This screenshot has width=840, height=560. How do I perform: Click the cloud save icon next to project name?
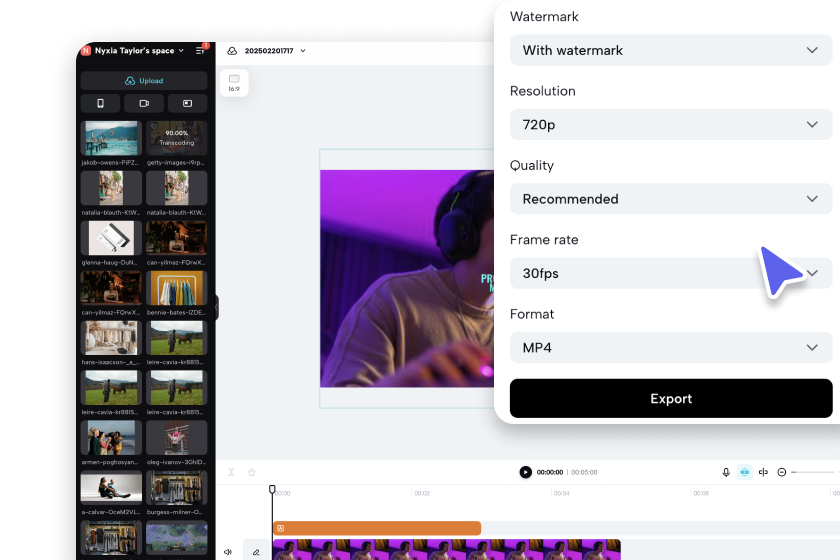point(232,51)
